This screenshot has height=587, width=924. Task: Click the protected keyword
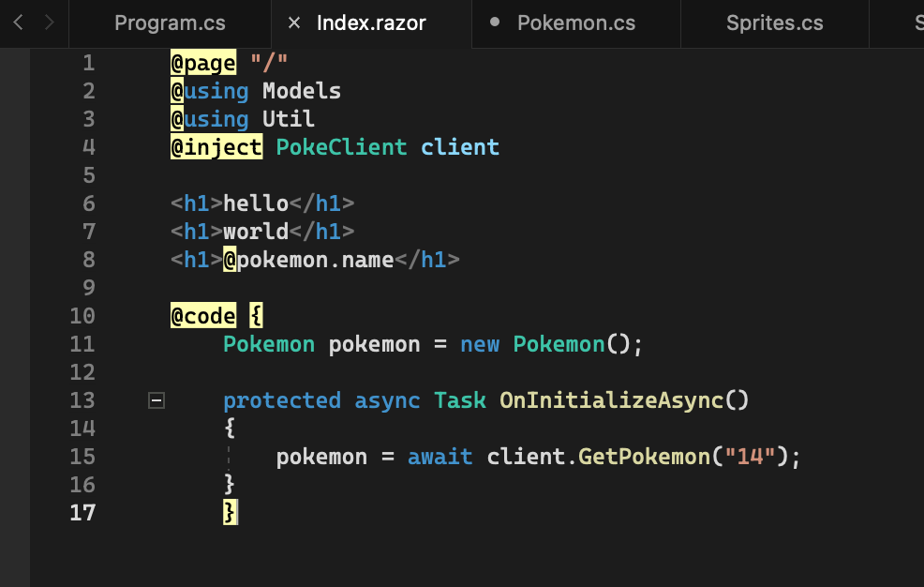coord(282,400)
